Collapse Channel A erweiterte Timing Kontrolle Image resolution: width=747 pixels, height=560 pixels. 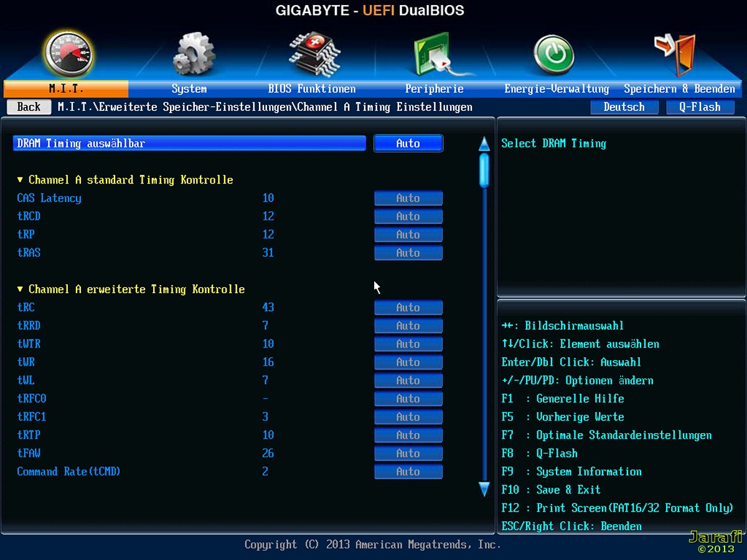[x=131, y=289]
